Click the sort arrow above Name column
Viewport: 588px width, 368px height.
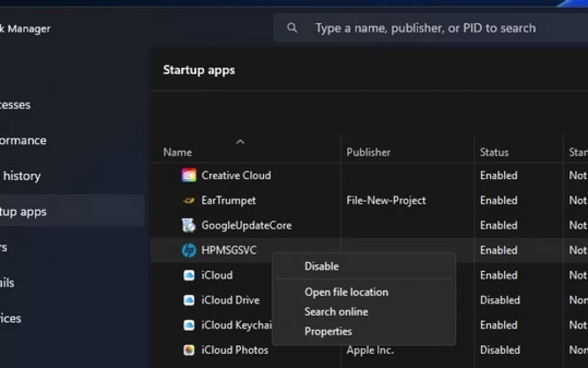point(240,142)
